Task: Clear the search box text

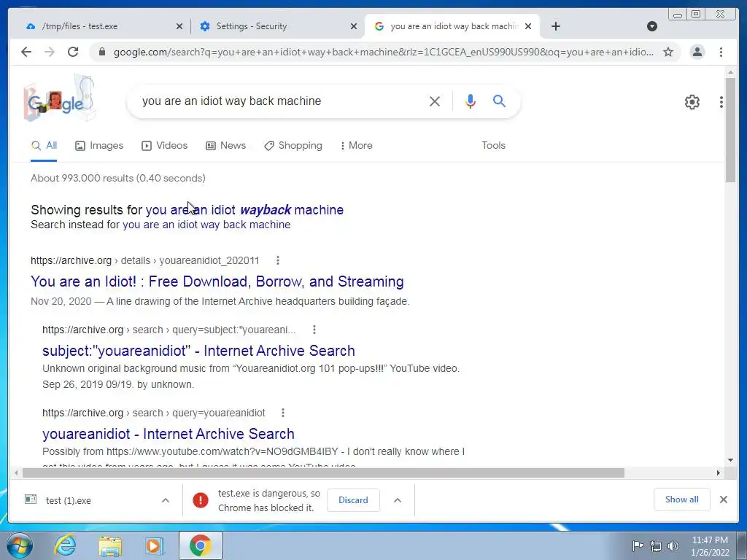Action: (x=434, y=101)
